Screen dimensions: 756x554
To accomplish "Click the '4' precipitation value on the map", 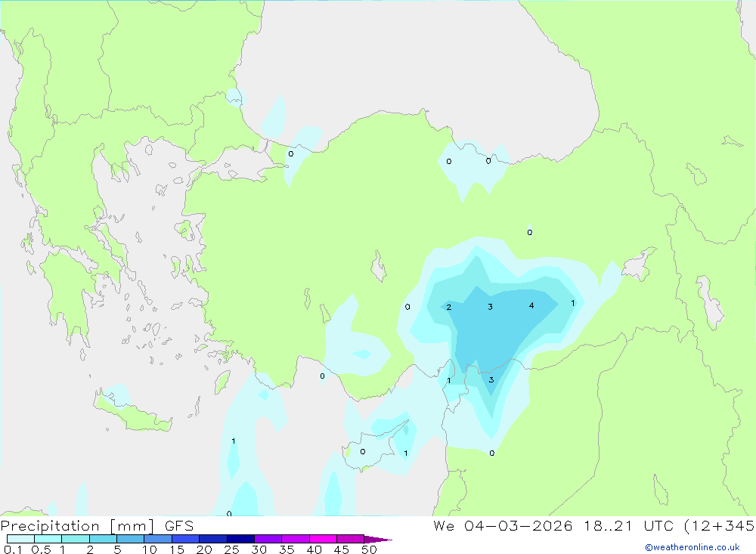I will point(531,305).
